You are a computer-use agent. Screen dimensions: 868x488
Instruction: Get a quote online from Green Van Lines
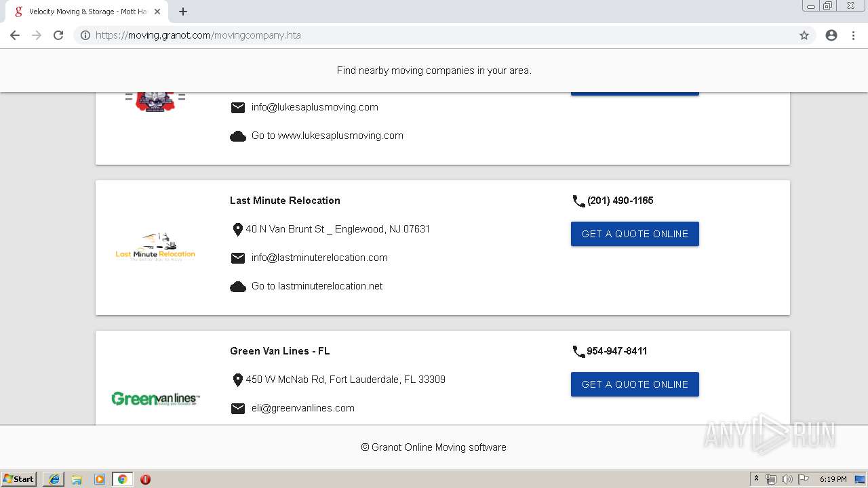point(635,384)
